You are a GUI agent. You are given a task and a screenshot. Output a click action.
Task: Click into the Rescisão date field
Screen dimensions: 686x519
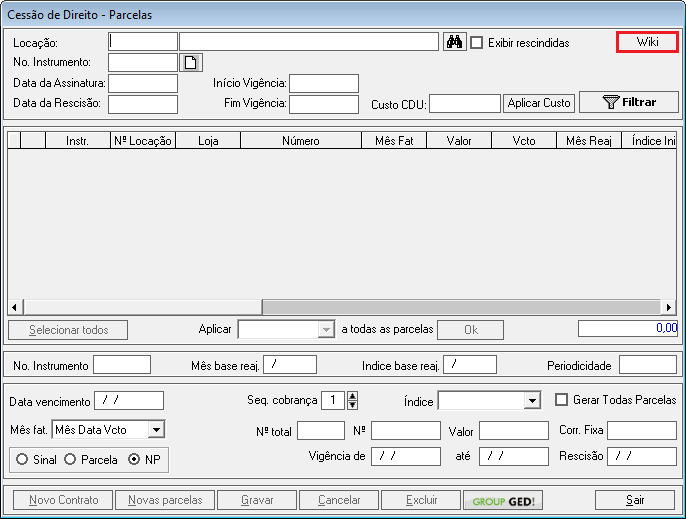[642, 456]
